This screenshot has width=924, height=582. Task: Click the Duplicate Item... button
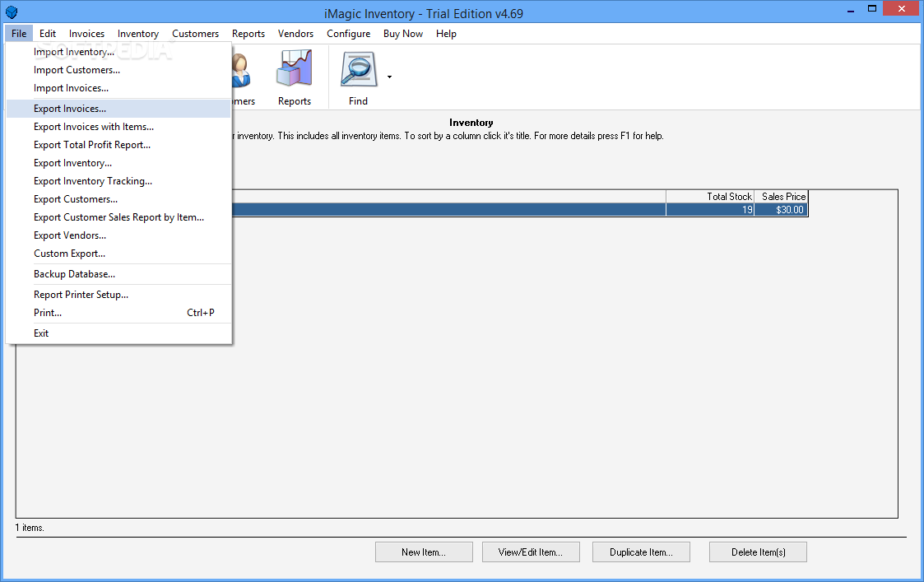coord(641,552)
